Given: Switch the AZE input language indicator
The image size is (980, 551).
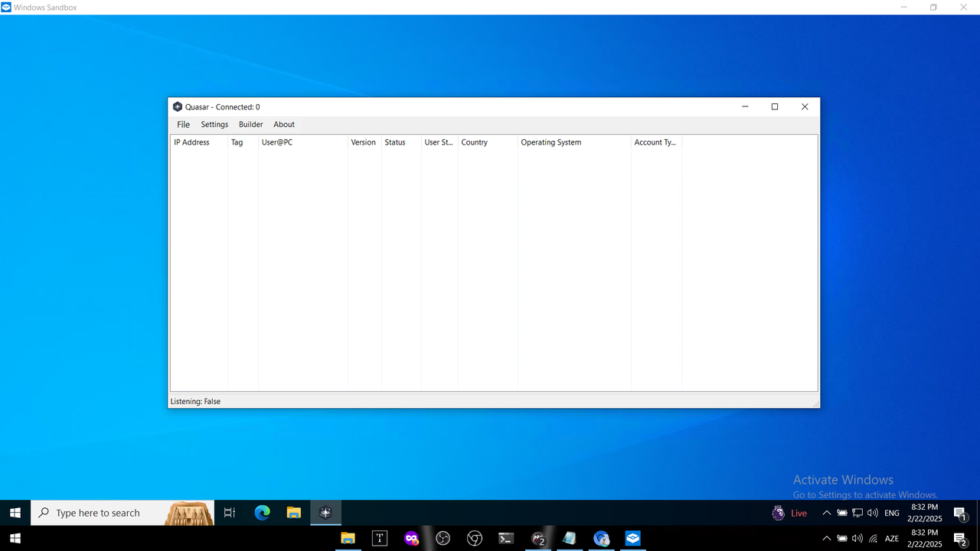Looking at the screenshot, I should [892, 539].
